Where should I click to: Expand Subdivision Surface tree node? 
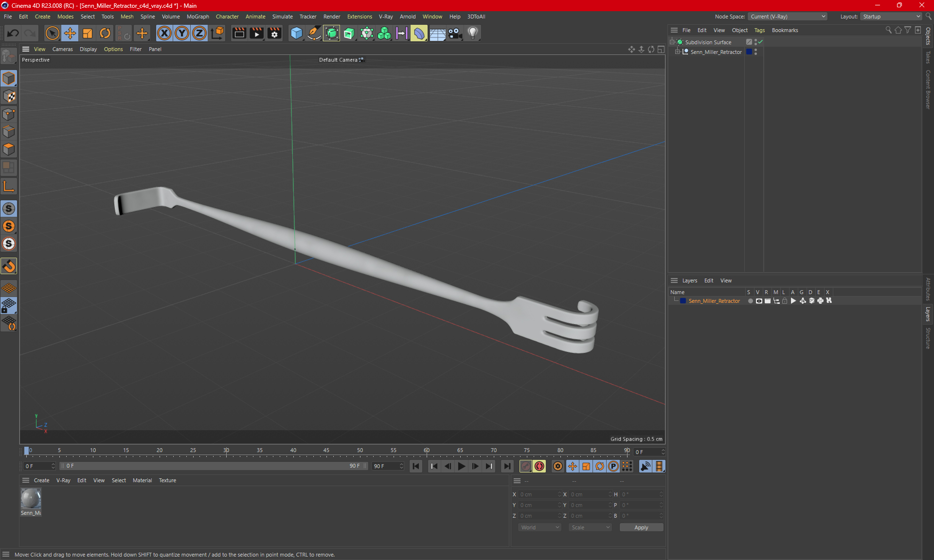(x=672, y=42)
